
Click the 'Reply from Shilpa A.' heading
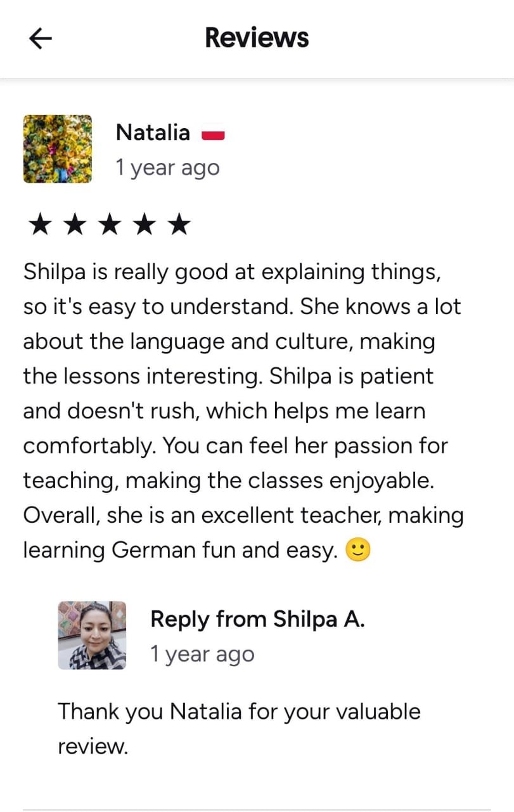[x=257, y=619]
